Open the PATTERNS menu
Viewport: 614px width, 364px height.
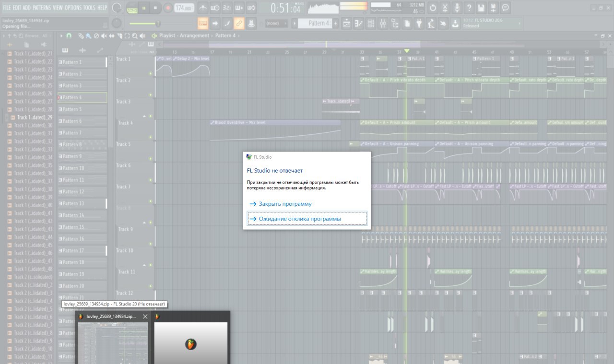click(x=42, y=8)
